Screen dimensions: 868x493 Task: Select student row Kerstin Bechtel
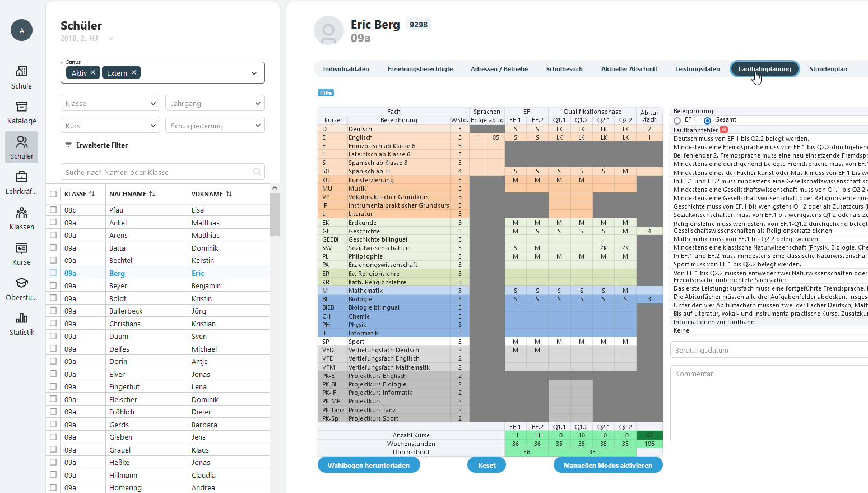tap(158, 260)
